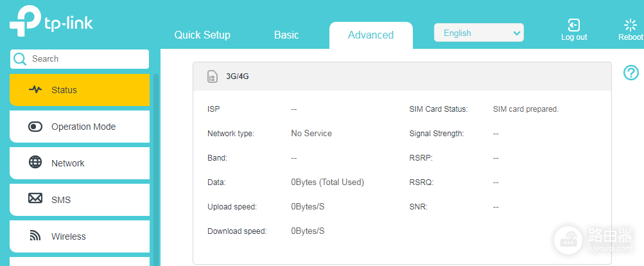
Task: Open the Operation Mode menu item
Action: point(79,127)
